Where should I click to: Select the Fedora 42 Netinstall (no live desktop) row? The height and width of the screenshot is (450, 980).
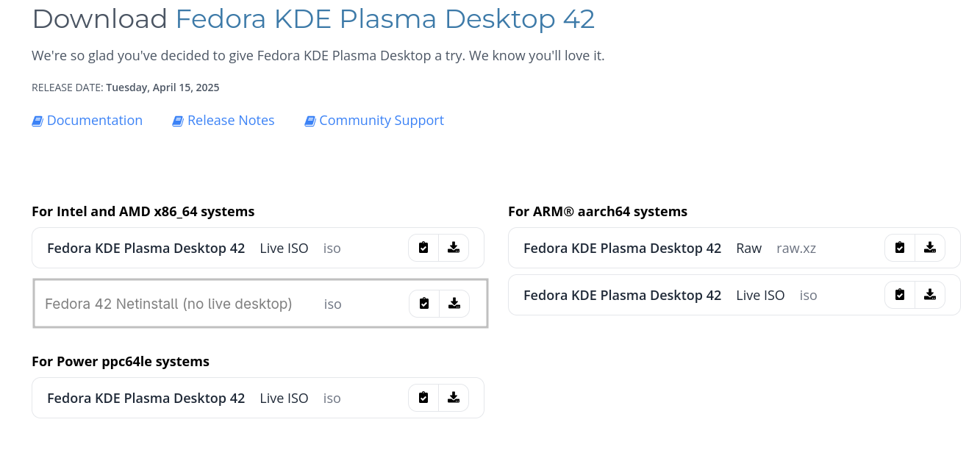pos(168,304)
